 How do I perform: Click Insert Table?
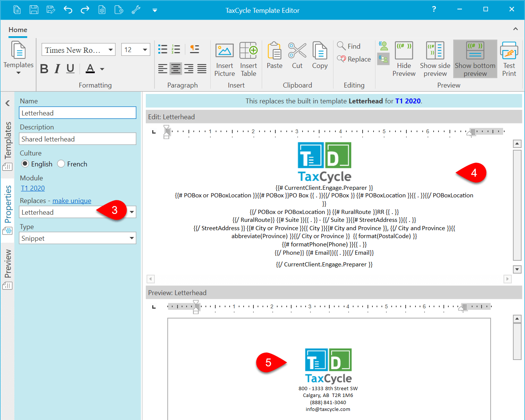coord(249,59)
